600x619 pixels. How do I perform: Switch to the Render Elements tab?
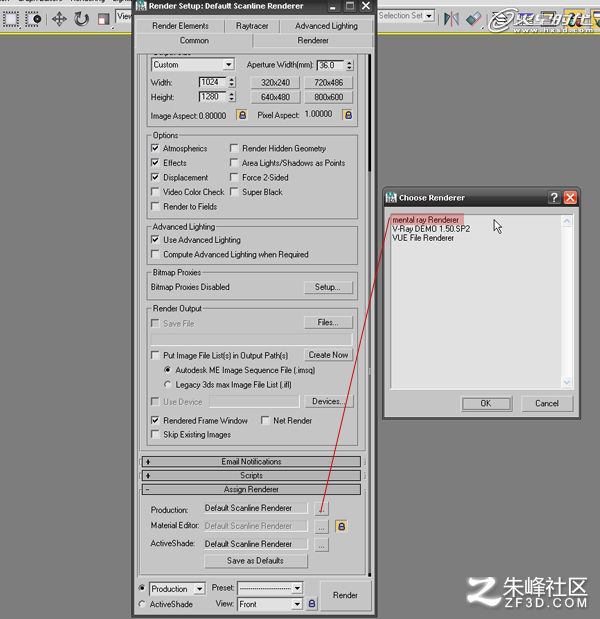[180, 26]
